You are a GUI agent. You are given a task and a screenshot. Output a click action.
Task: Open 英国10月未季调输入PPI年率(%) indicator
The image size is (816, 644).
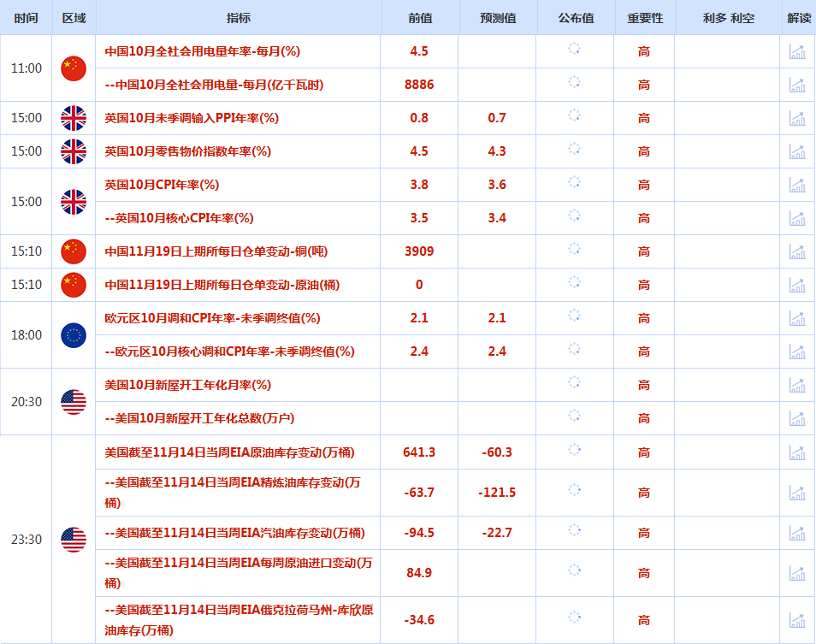tap(192, 118)
